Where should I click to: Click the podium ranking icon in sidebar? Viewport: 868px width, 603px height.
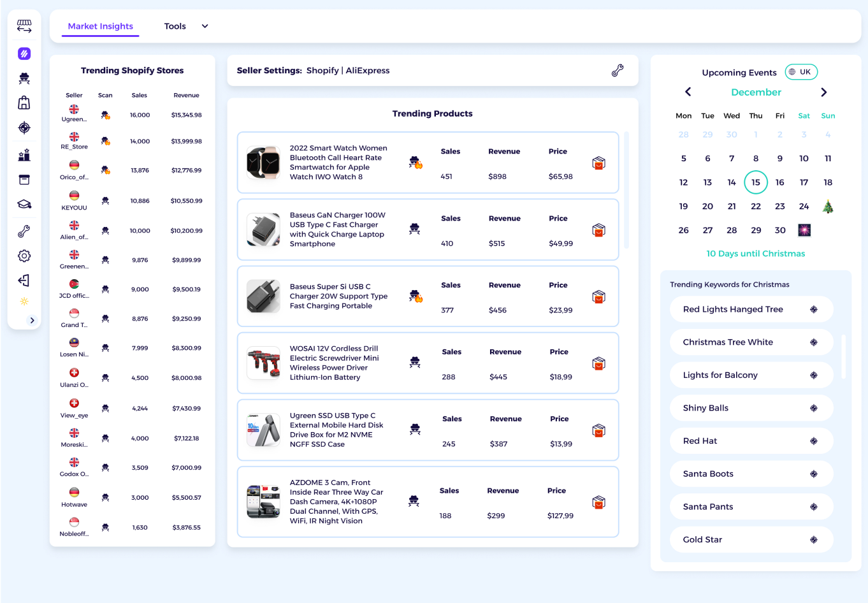point(24,154)
